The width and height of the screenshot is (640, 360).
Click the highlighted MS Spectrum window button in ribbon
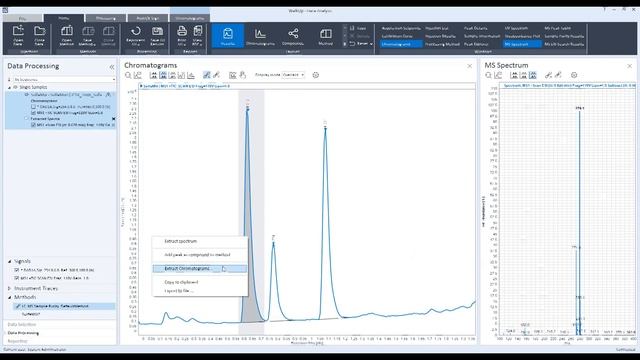522,44
